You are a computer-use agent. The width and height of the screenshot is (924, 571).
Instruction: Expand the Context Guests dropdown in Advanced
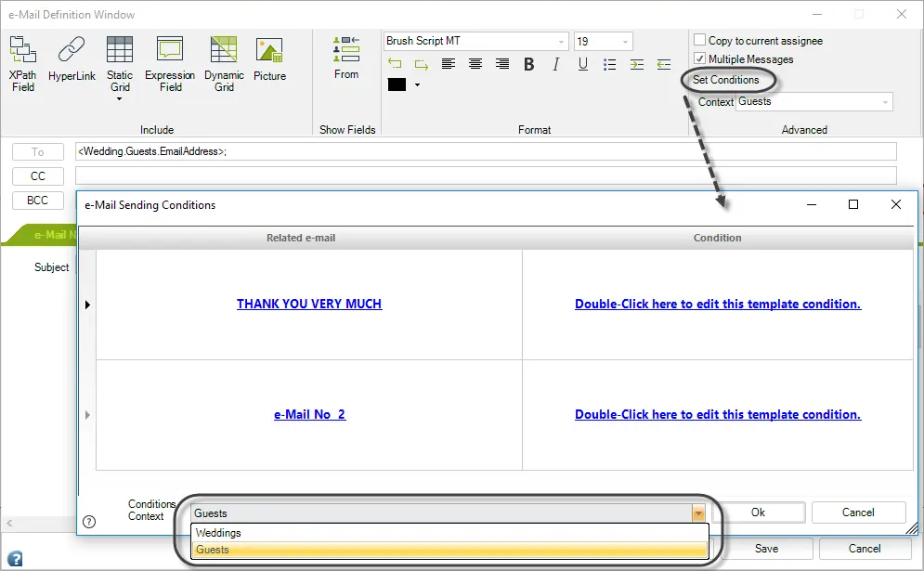(885, 102)
